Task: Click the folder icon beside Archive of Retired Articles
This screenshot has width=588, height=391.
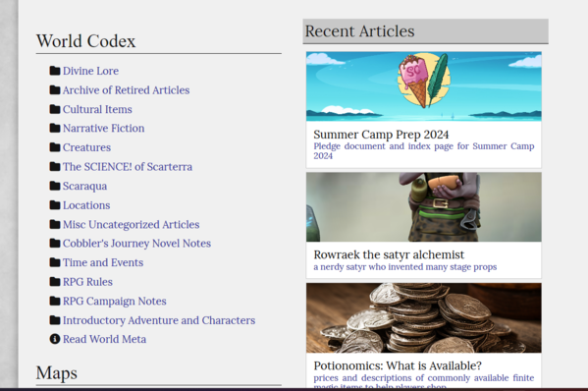Action: click(x=55, y=89)
